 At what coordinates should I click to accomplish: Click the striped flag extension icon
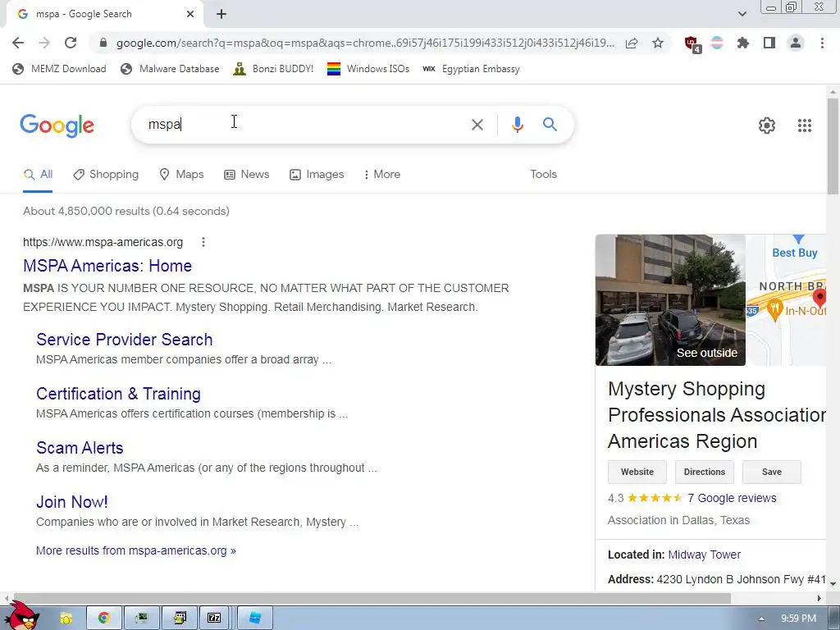click(717, 43)
